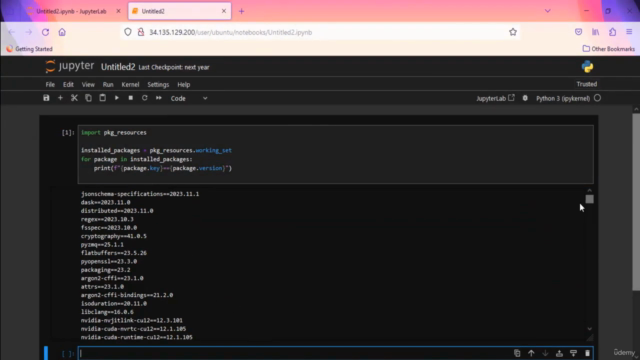640x360 pixels.
Task: Open the Edit menu
Action: coord(68,84)
